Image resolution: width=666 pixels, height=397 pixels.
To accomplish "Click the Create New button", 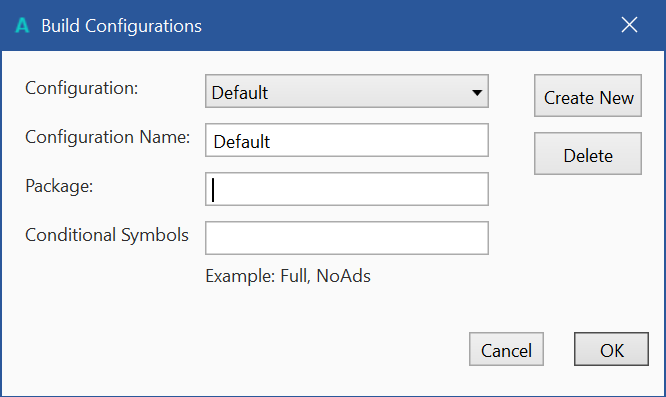I will coord(588,96).
